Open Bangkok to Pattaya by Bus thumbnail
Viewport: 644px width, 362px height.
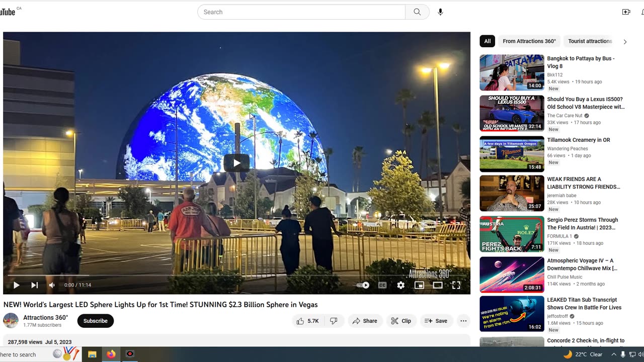click(x=512, y=72)
